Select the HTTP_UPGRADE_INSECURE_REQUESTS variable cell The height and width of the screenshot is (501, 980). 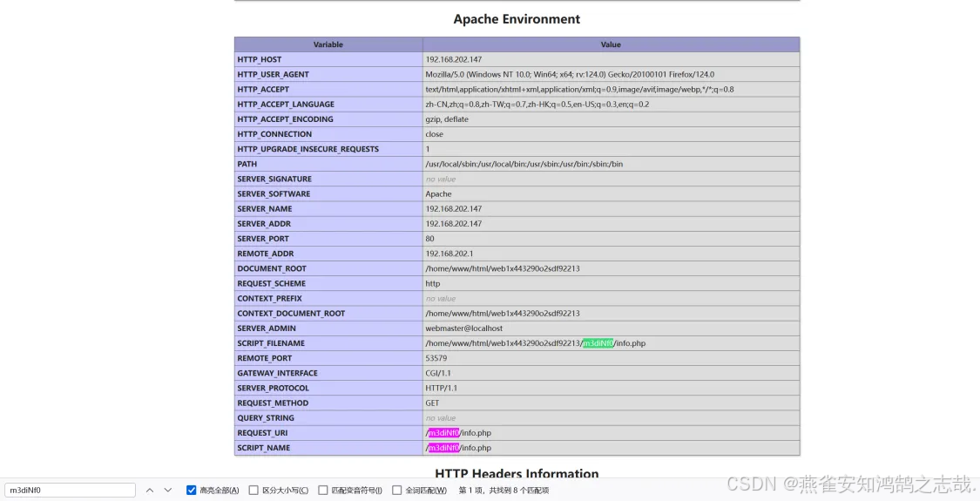pyautogui.click(x=328, y=149)
